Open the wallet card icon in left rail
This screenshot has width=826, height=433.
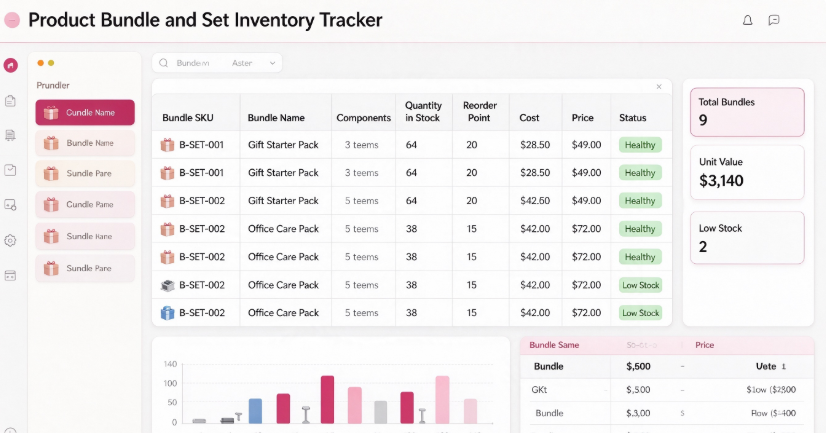(x=11, y=275)
